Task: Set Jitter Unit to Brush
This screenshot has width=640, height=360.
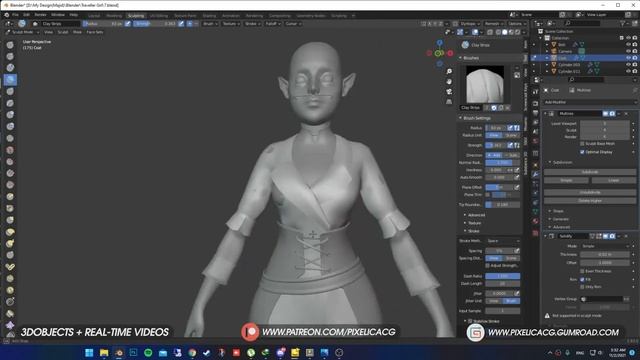Action: (x=511, y=301)
